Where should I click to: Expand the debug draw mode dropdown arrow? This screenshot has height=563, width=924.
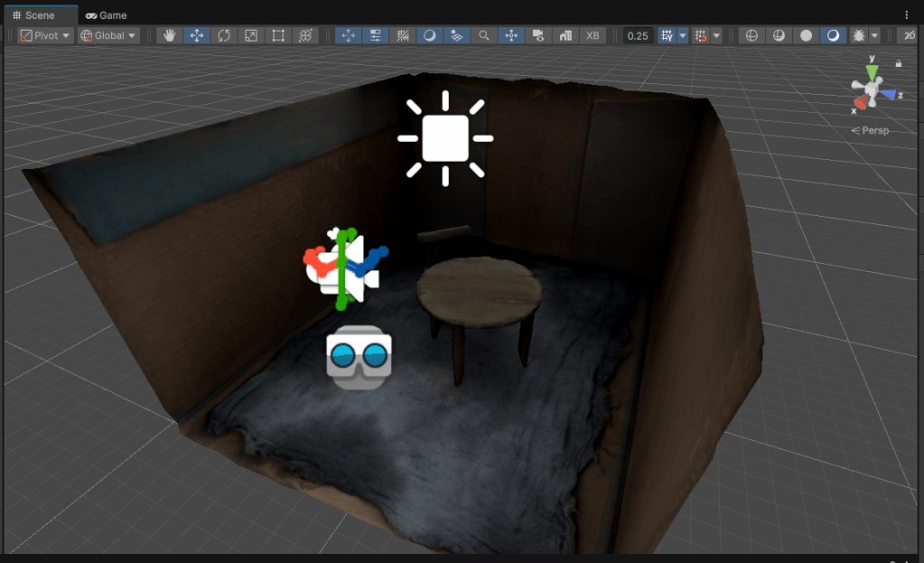tap(874, 35)
